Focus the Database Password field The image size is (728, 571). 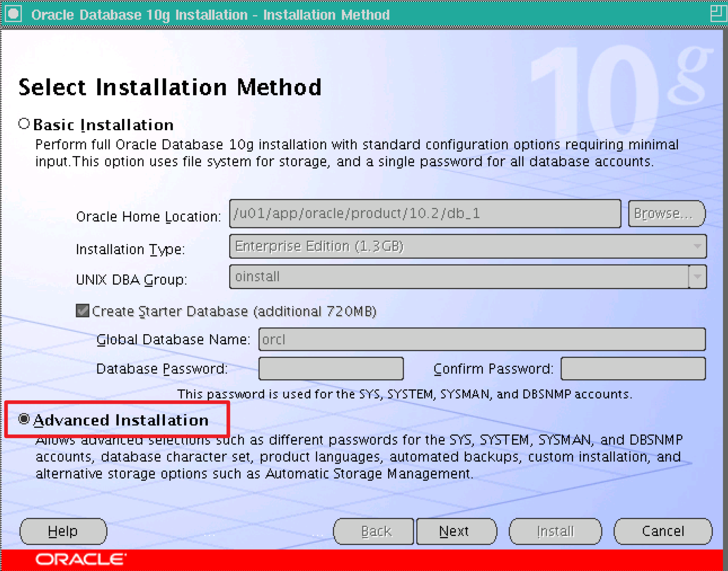click(331, 368)
